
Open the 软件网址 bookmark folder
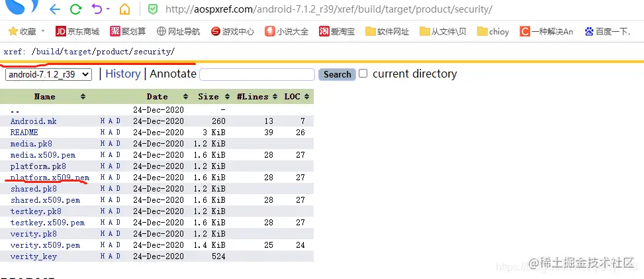(387, 31)
